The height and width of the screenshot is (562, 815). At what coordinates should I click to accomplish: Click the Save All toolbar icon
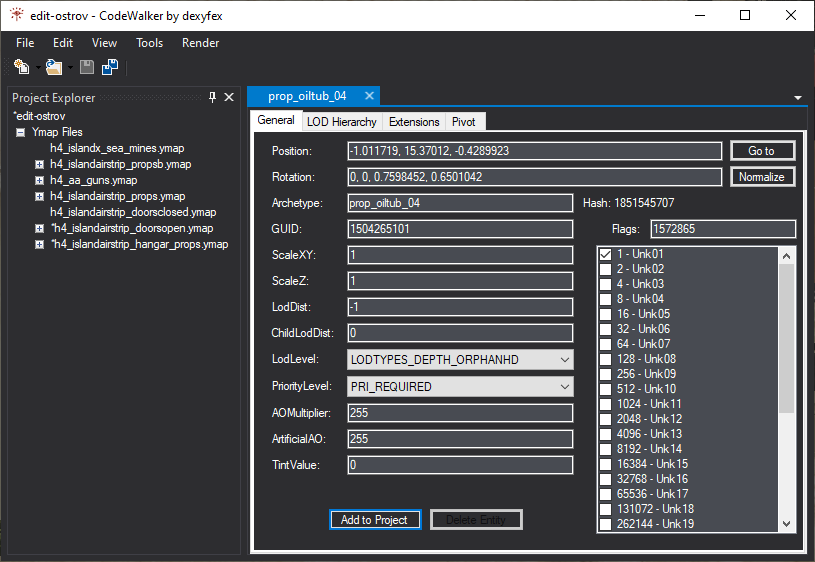click(x=109, y=67)
